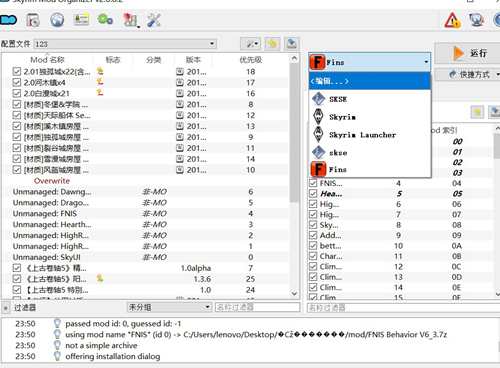This screenshot has height=368, width=500.
Task: Click version icon in priority 18 row
Action: (180, 72)
